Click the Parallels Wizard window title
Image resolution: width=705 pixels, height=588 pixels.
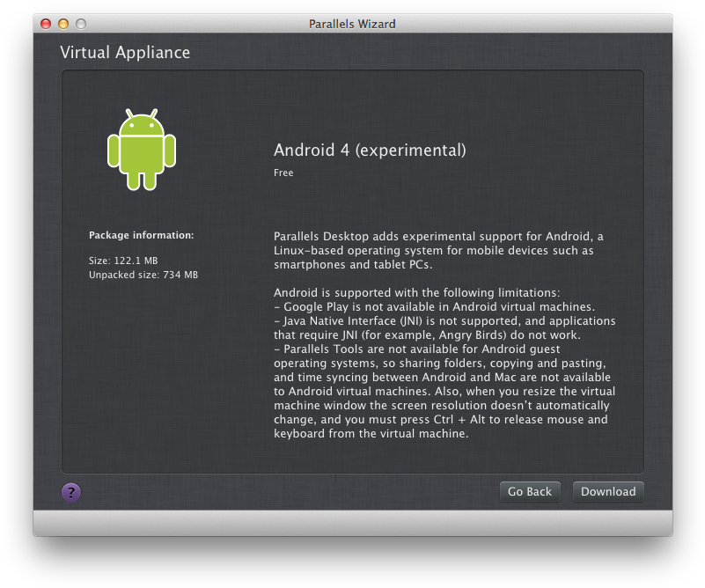352,24
